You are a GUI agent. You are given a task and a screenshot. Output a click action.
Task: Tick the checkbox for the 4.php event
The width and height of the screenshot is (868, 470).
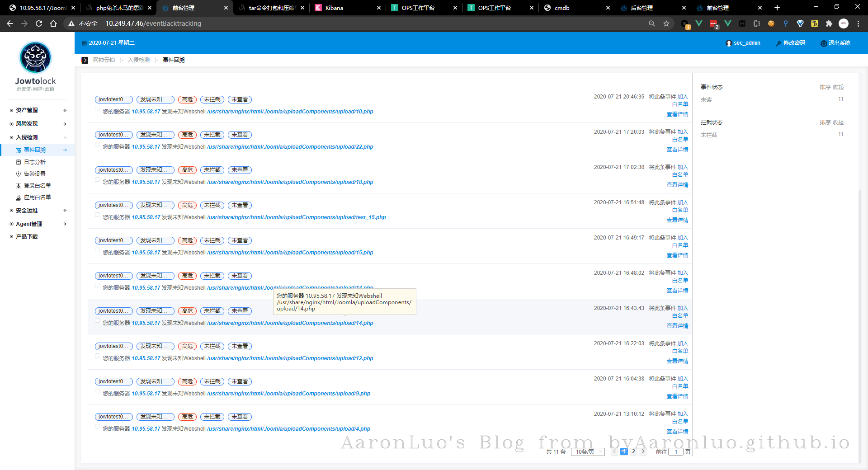point(97,427)
